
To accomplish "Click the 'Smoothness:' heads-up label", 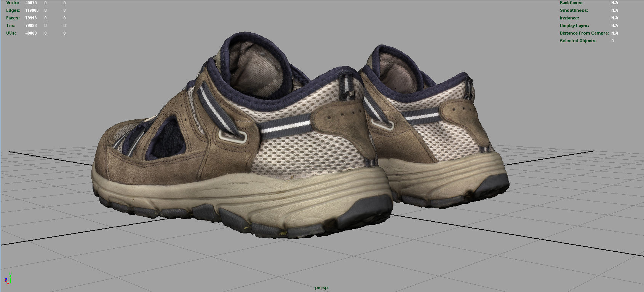I will pos(574,10).
